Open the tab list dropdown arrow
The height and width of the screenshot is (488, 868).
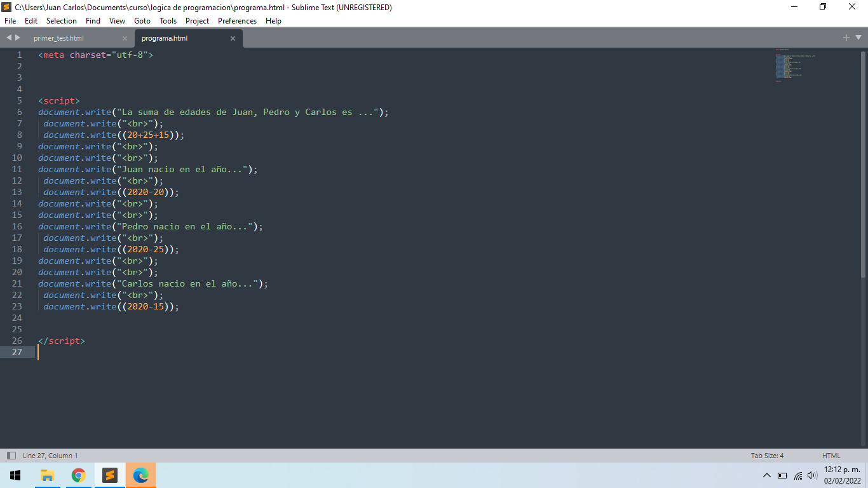pyautogui.click(x=858, y=38)
